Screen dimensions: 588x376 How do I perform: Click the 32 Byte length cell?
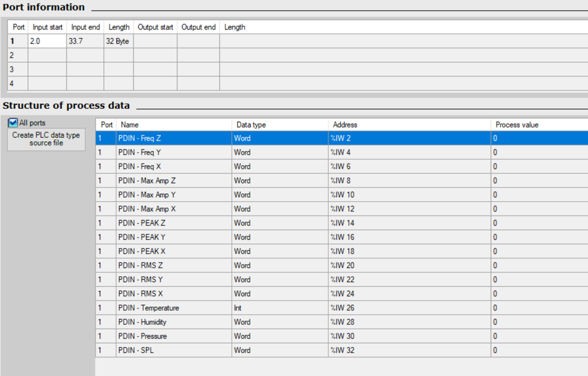[118, 41]
